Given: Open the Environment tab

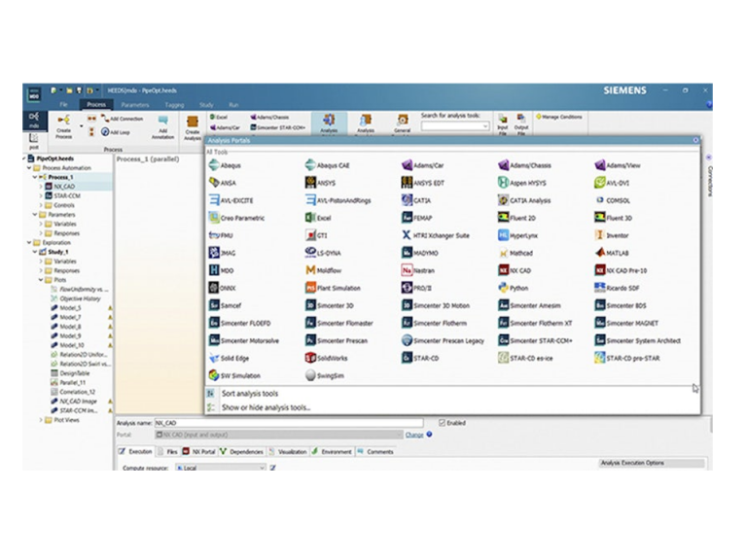Looking at the screenshot, I should click(332, 451).
